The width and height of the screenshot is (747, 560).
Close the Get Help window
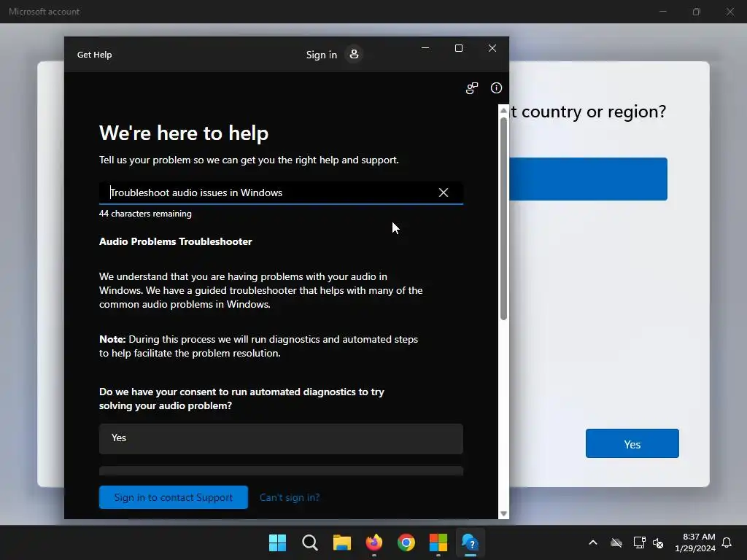tap(492, 48)
